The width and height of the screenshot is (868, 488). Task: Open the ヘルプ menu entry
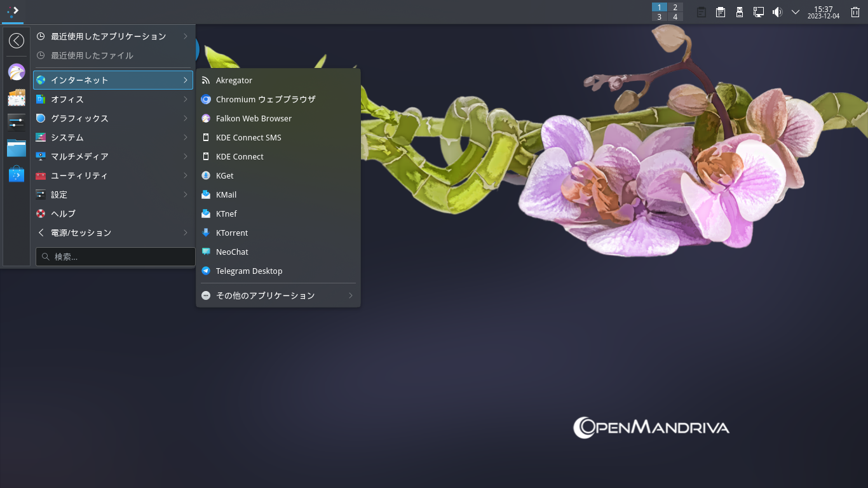click(x=113, y=213)
